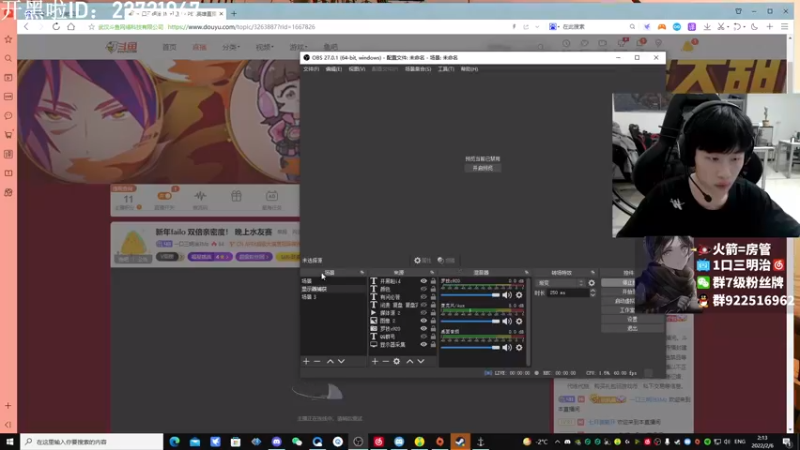Screen dimensions: 800x450
Task: Open audio settings gear for 麦克风/Aux channel
Action: point(519,321)
